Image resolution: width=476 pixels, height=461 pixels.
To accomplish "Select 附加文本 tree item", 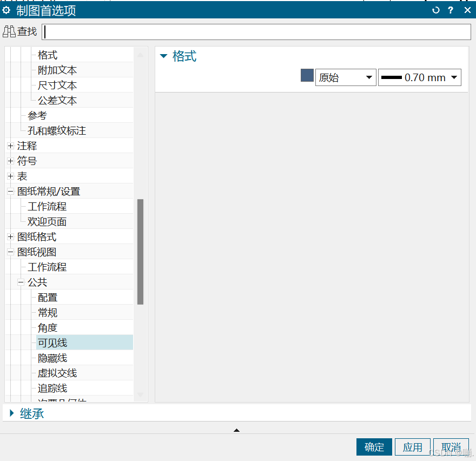I will click(57, 70).
